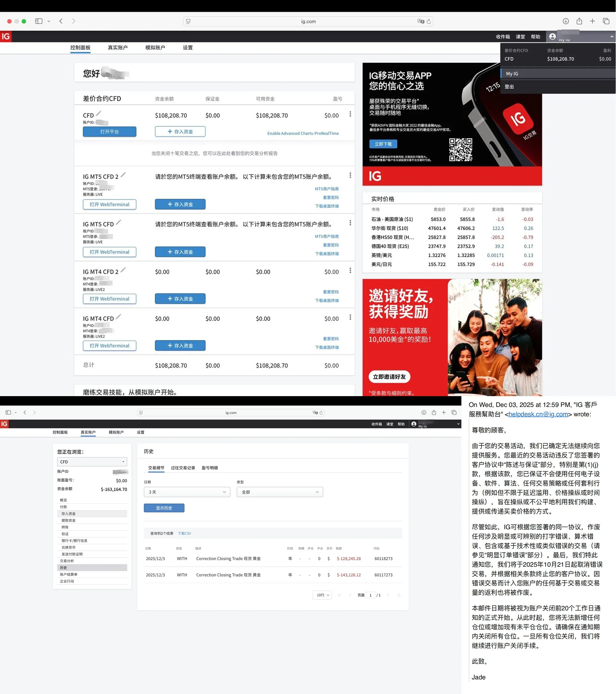Rename the CFD account with its pencil icon
Viewport: 616px width, 694px height.
[x=99, y=113]
